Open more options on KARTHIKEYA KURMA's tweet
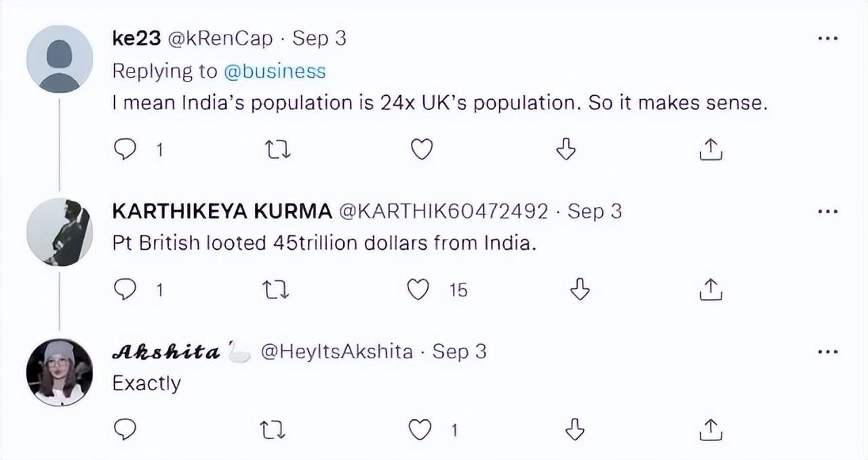 coord(828,212)
